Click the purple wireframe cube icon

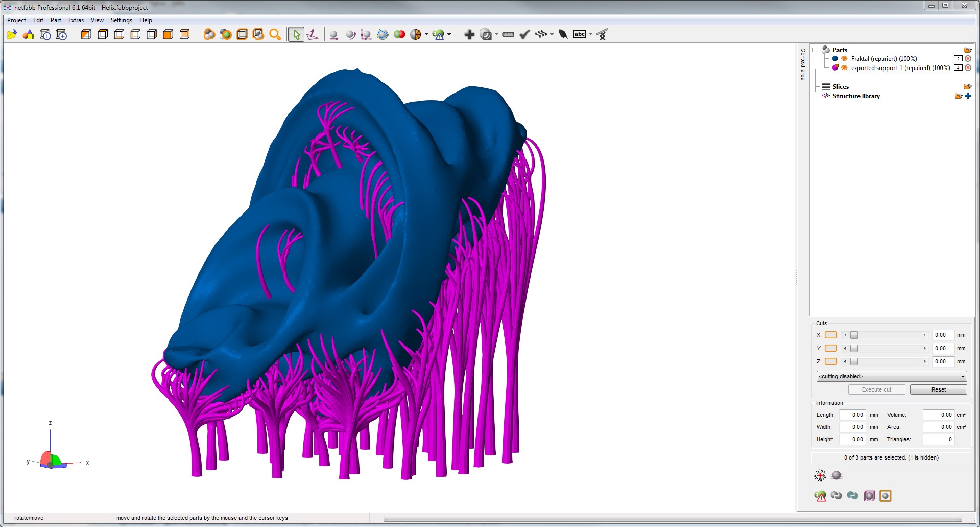869,496
